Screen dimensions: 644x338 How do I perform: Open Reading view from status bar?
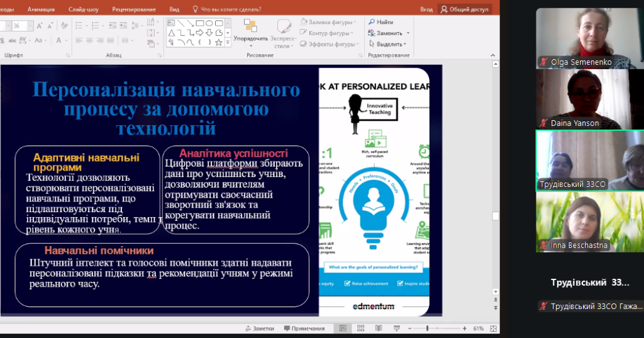click(377, 329)
